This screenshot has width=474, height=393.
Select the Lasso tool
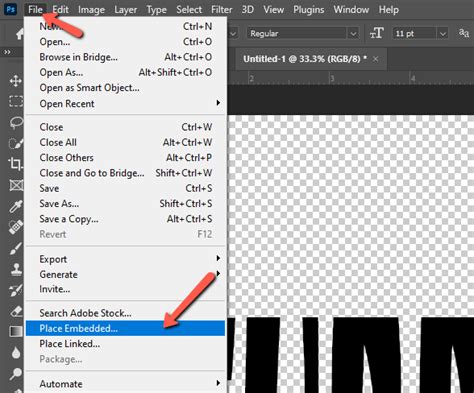[x=16, y=123]
